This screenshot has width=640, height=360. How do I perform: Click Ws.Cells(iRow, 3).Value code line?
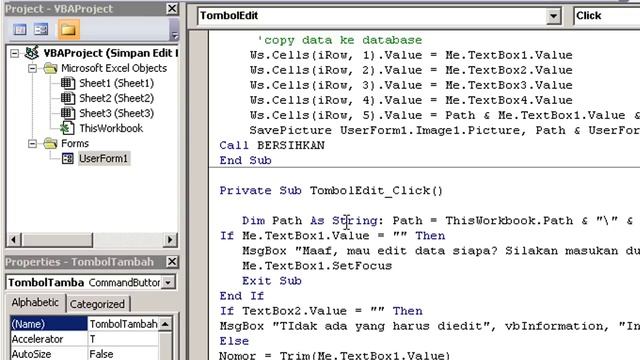(411, 85)
